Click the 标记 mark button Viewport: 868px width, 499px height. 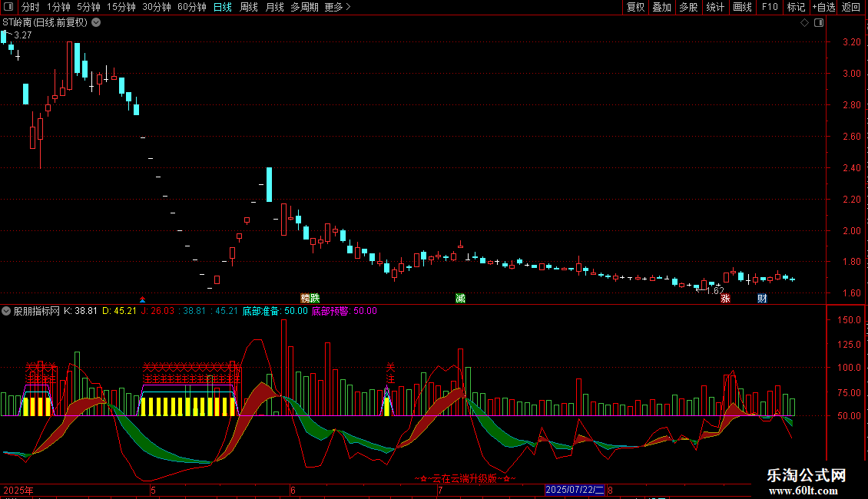click(796, 7)
